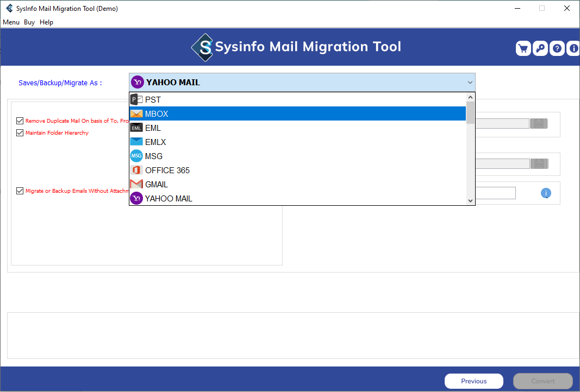Click the key activation icon
580x392 pixels.
click(x=540, y=48)
